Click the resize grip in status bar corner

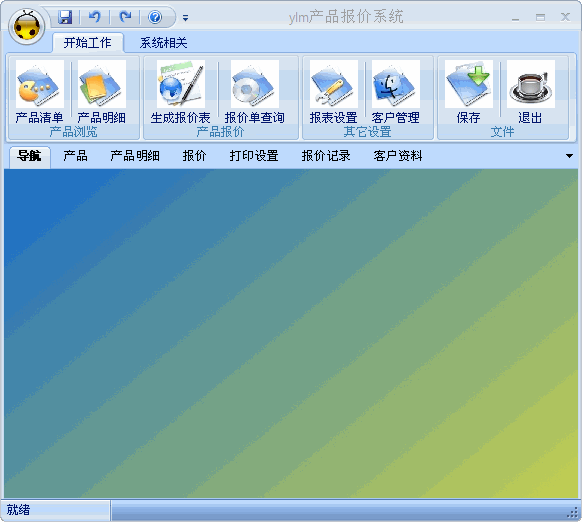572,513
